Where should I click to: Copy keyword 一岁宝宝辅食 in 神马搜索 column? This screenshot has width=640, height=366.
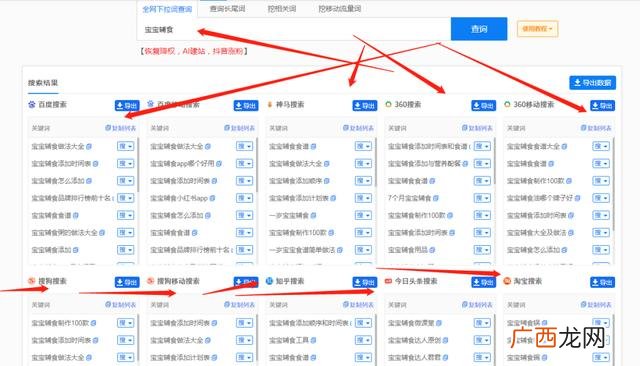pyautogui.click(x=313, y=215)
